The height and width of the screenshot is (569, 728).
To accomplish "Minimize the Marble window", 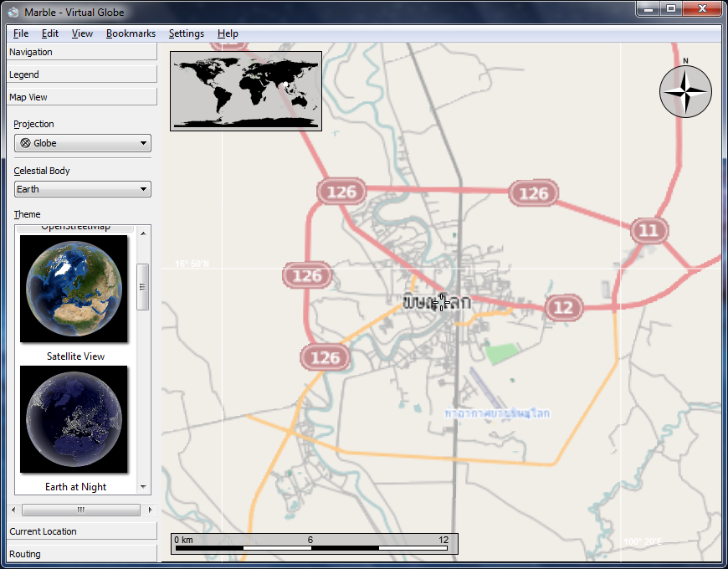I will (x=649, y=9).
